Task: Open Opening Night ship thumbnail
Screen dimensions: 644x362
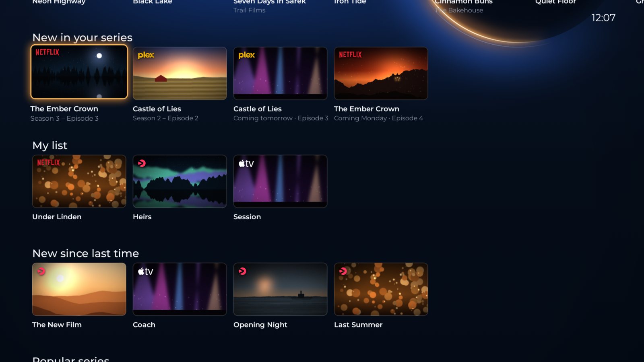Action: coord(281,289)
